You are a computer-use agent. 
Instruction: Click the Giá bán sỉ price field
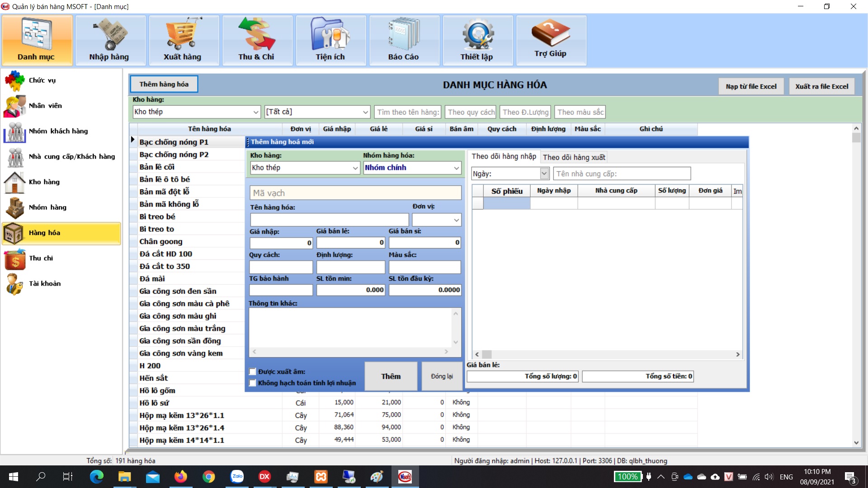pos(425,243)
